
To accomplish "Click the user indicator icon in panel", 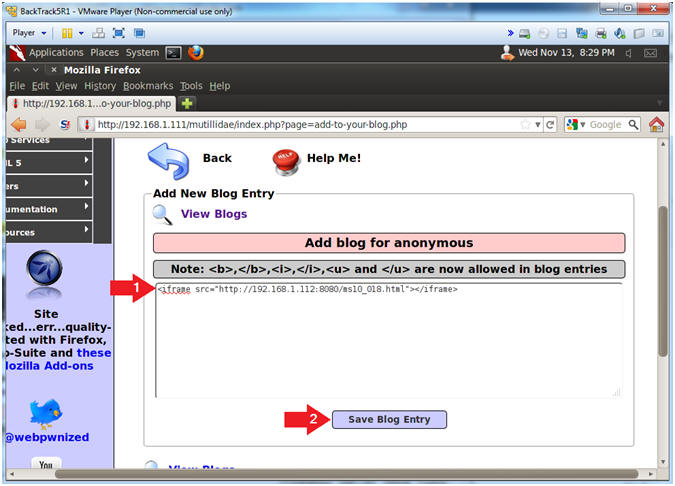I will pos(508,53).
